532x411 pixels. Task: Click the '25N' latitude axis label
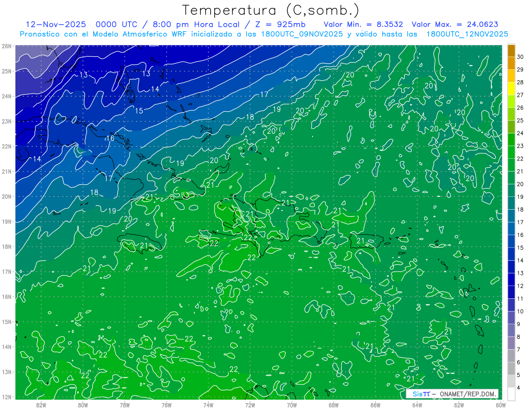tap(7, 71)
